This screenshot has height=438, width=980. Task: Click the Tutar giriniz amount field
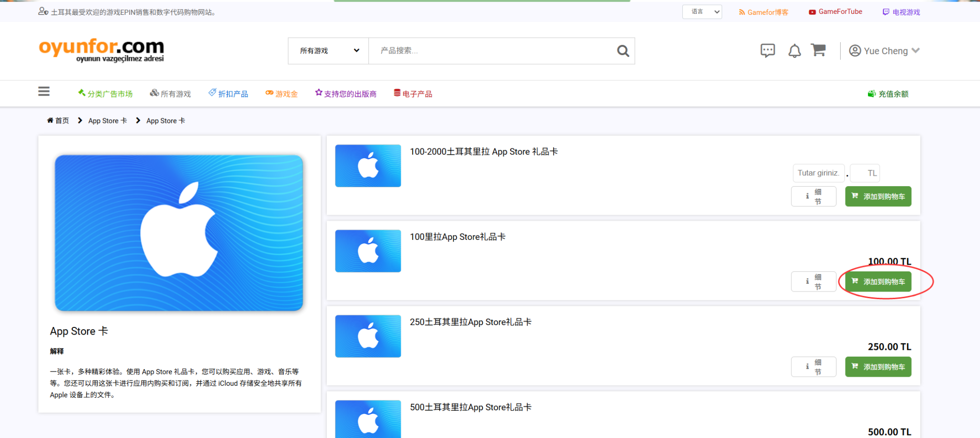tap(818, 173)
